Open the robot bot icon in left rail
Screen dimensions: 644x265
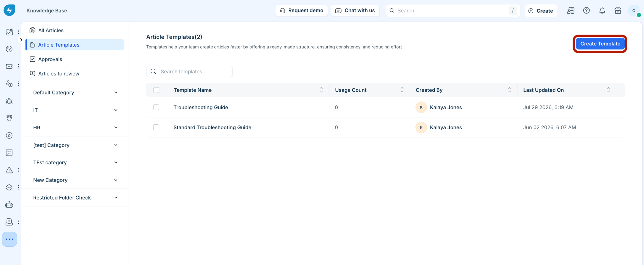[x=9, y=205]
